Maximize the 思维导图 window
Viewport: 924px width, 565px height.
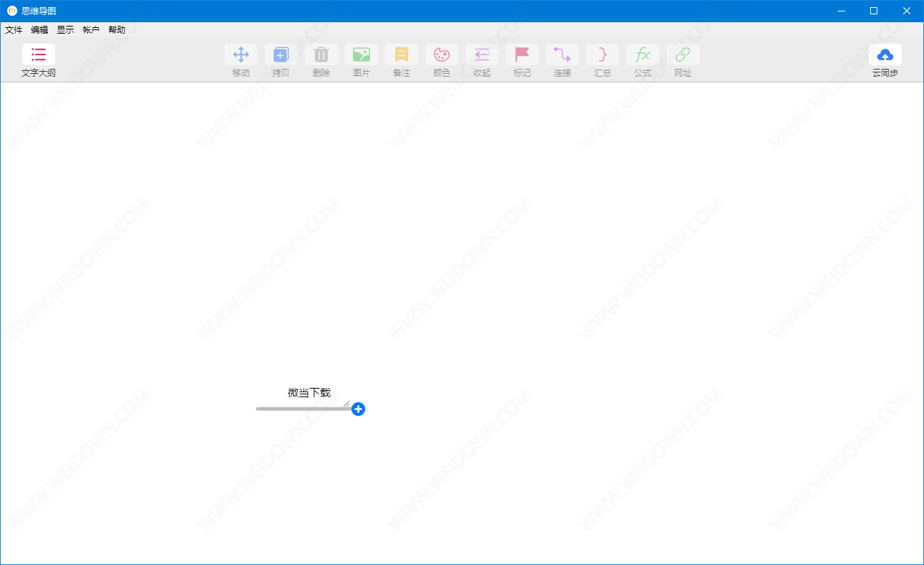pyautogui.click(x=874, y=11)
